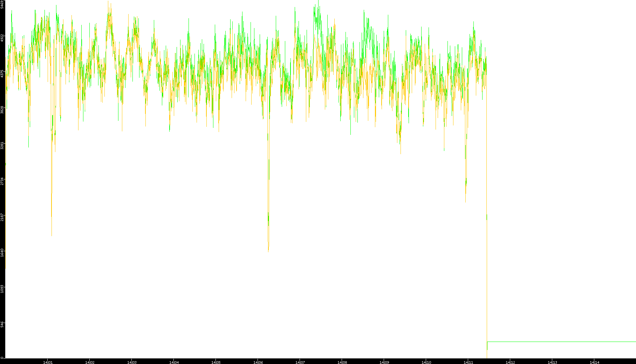Select the 4922 vertical axis label
Viewport: 636px width, 364px height.
[2, 38]
